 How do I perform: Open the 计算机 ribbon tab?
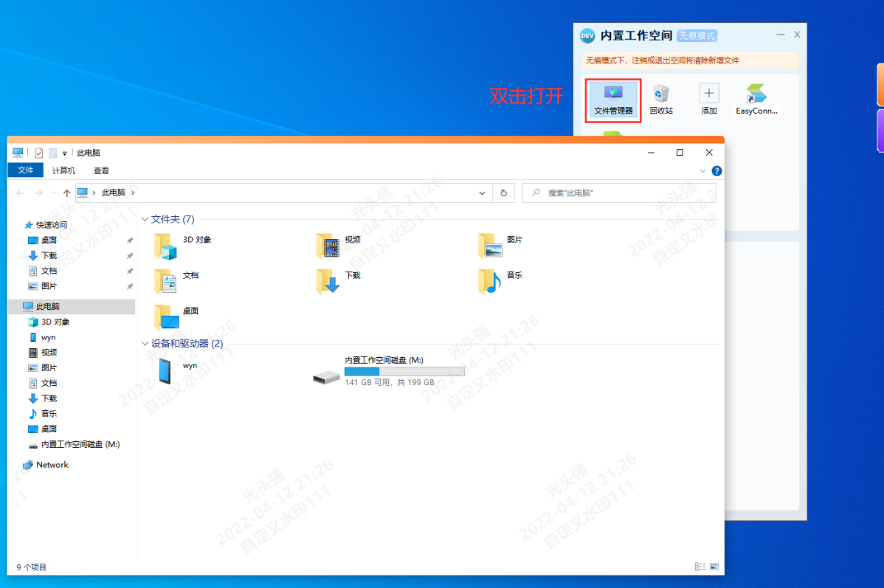[63, 170]
